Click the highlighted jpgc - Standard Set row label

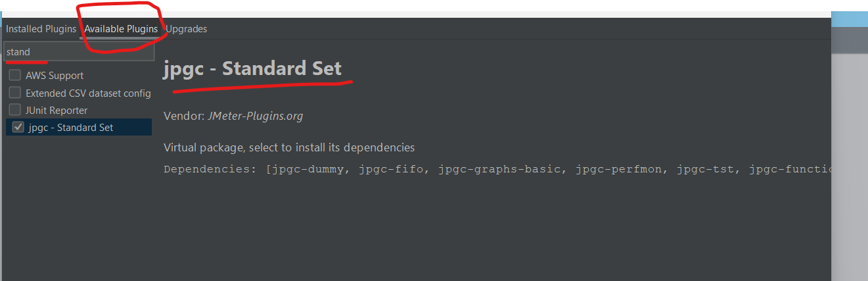pyautogui.click(x=71, y=127)
